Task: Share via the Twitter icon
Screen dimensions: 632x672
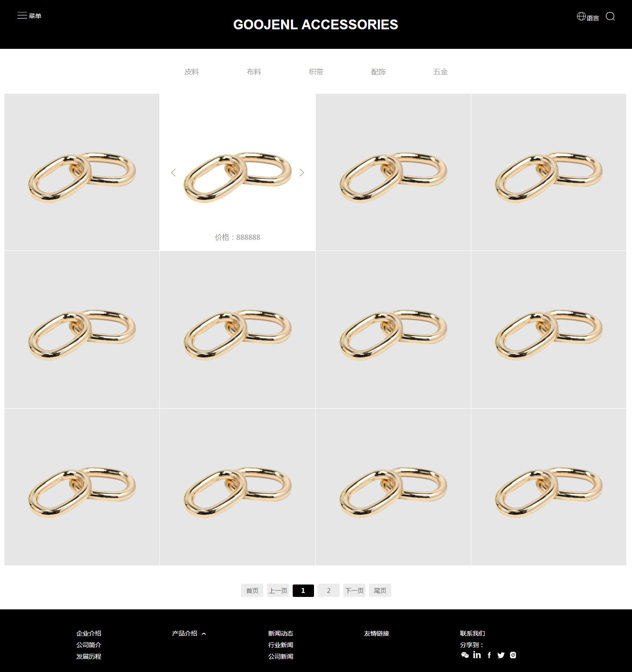Action: point(501,655)
